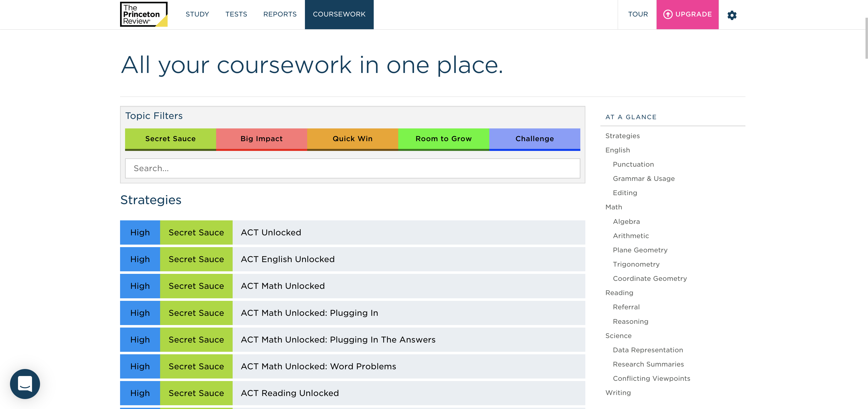Enable the Quick Win filter

point(352,139)
